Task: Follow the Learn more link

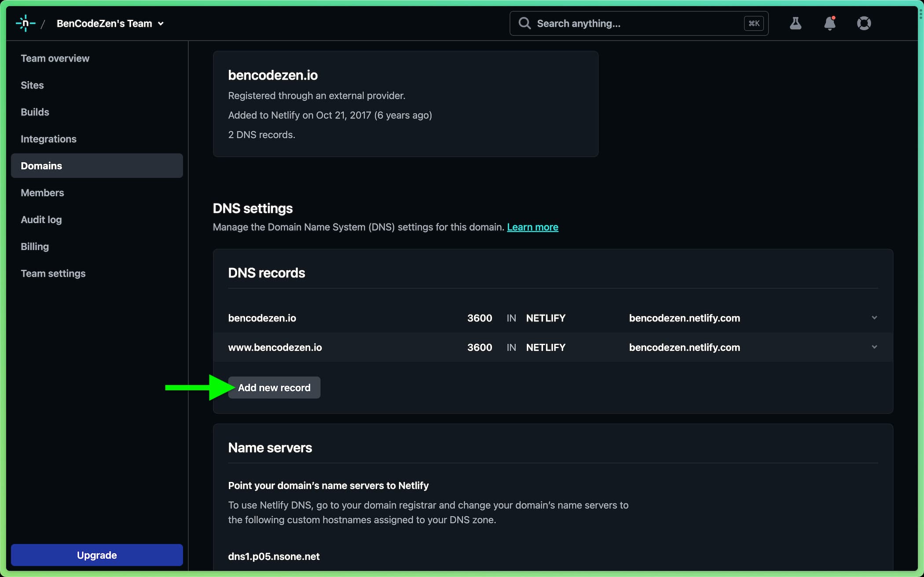Action: [532, 227]
